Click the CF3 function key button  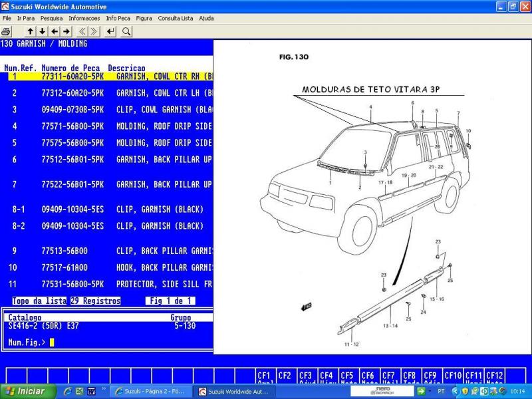coord(307,376)
